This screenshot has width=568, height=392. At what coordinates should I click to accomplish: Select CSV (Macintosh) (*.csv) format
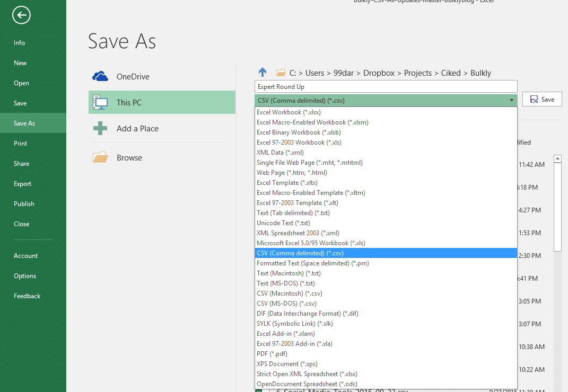(x=386, y=293)
